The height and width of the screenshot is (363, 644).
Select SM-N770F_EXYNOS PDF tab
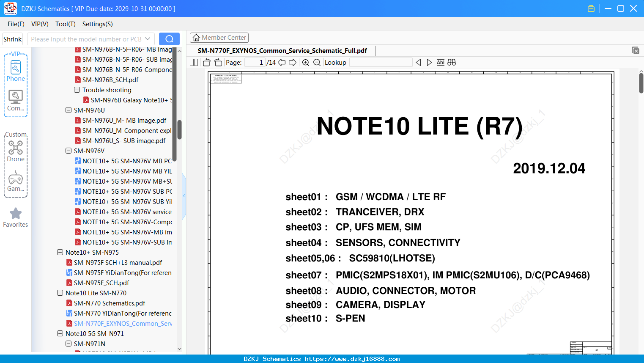[x=282, y=50]
